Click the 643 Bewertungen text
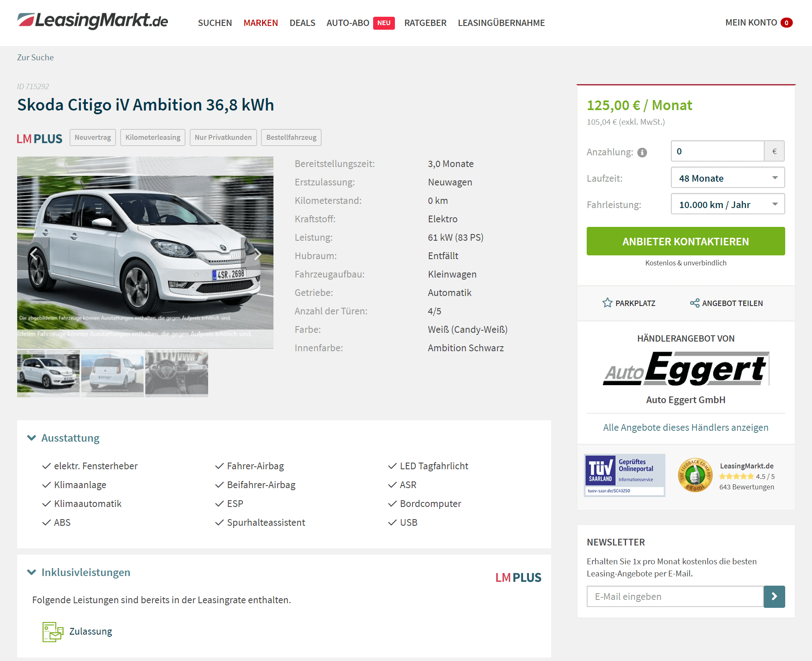This screenshot has height=661, width=812. (x=747, y=487)
